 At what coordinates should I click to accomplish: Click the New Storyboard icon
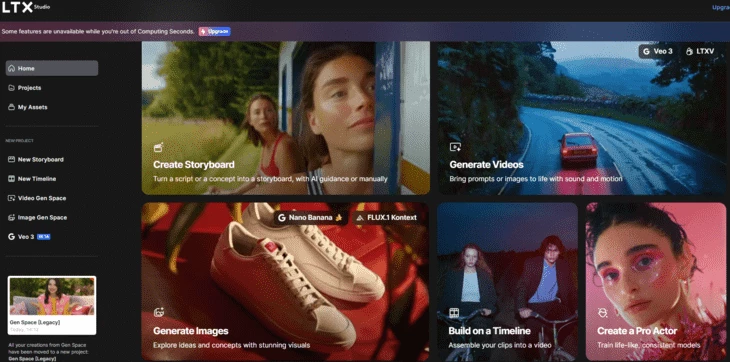click(12, 160)
